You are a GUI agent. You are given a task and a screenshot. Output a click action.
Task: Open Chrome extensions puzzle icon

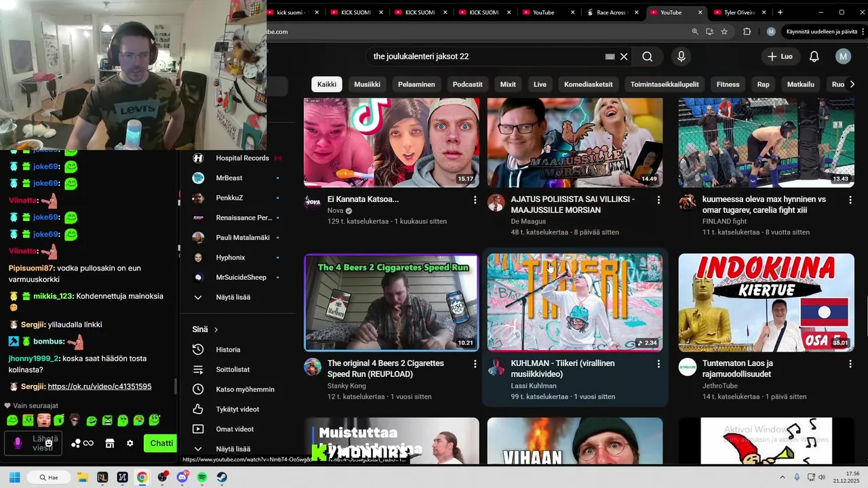coord(747,32)
